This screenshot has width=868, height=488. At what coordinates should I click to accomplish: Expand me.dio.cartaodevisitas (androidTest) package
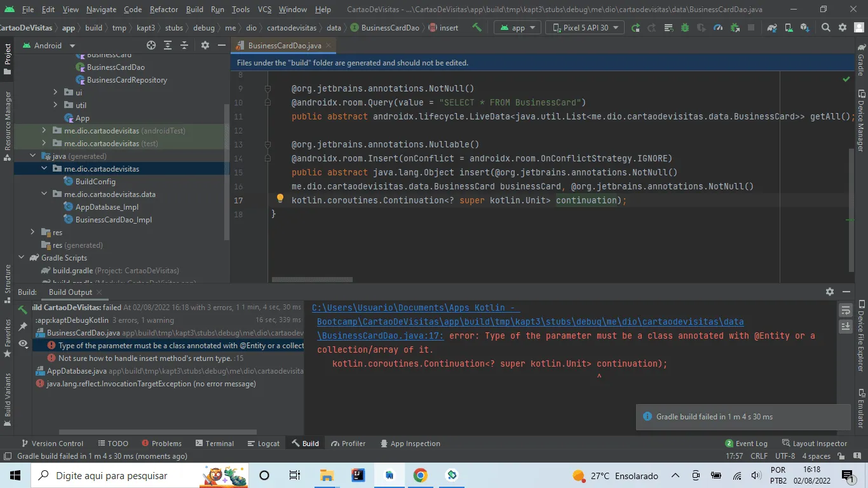(x=44, y=130)
